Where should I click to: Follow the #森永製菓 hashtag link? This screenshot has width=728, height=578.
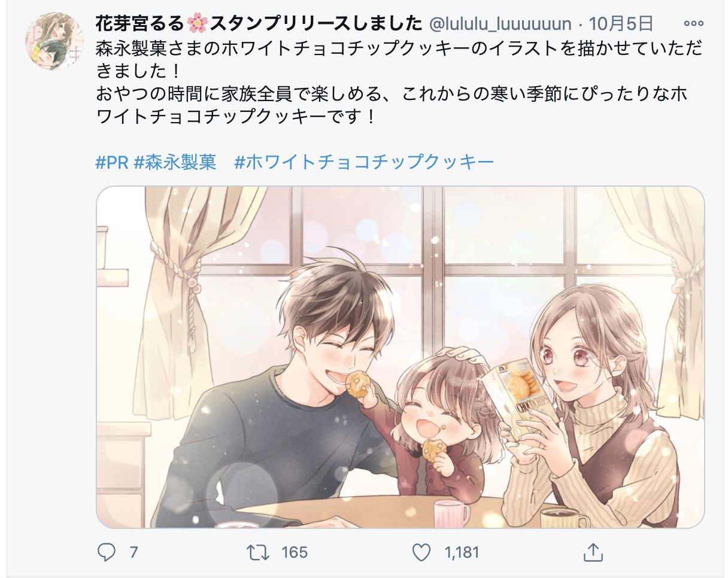(175, 162)
